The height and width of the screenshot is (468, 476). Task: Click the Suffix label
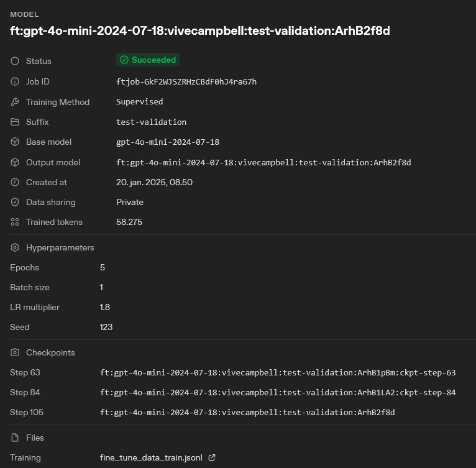37,122
